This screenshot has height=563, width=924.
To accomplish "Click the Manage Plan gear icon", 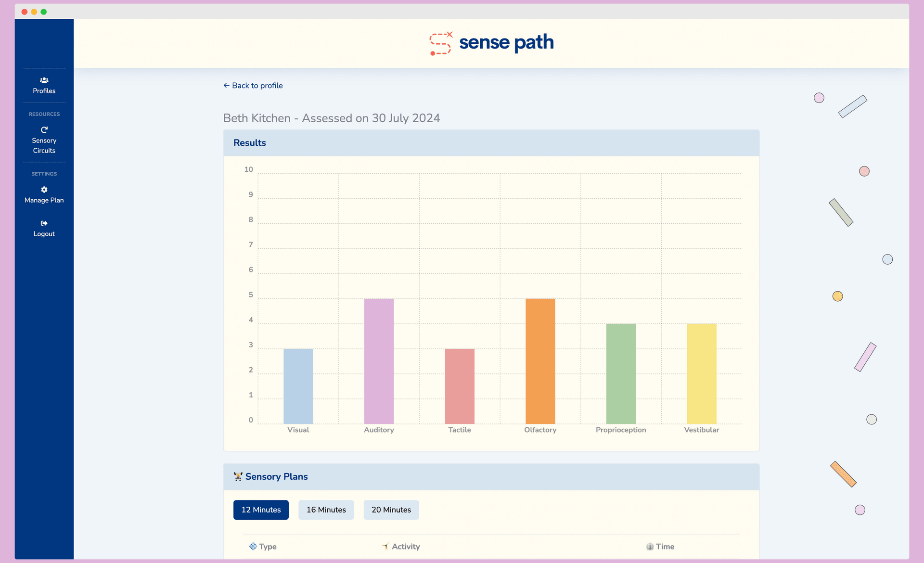I will [x=44, y=190].
